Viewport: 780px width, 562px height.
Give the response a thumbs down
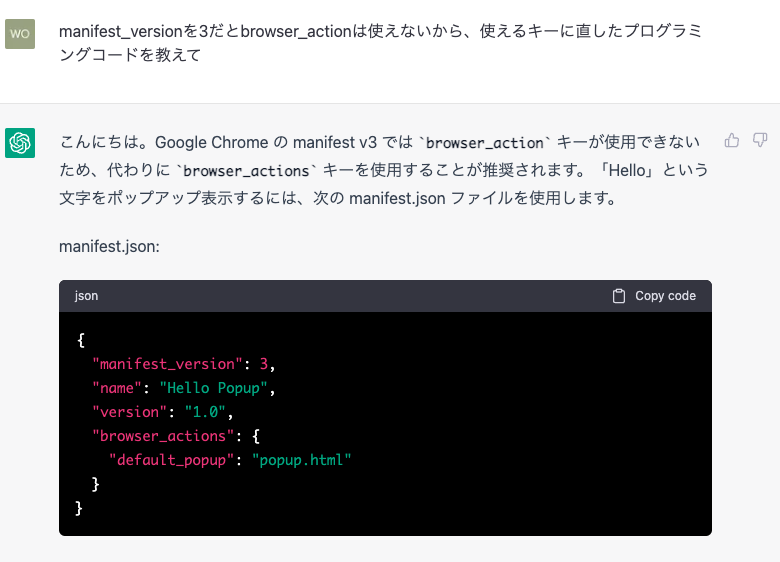click(x=760, y=141)
